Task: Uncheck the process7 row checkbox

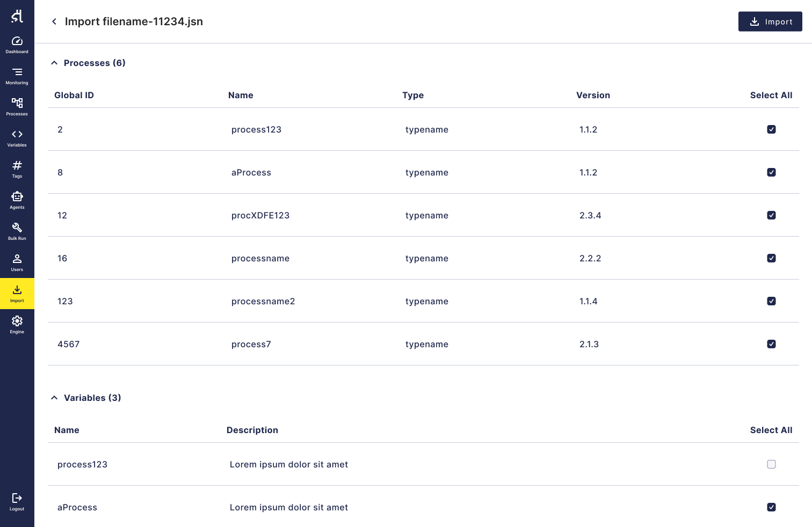Action: click(771, 344)
